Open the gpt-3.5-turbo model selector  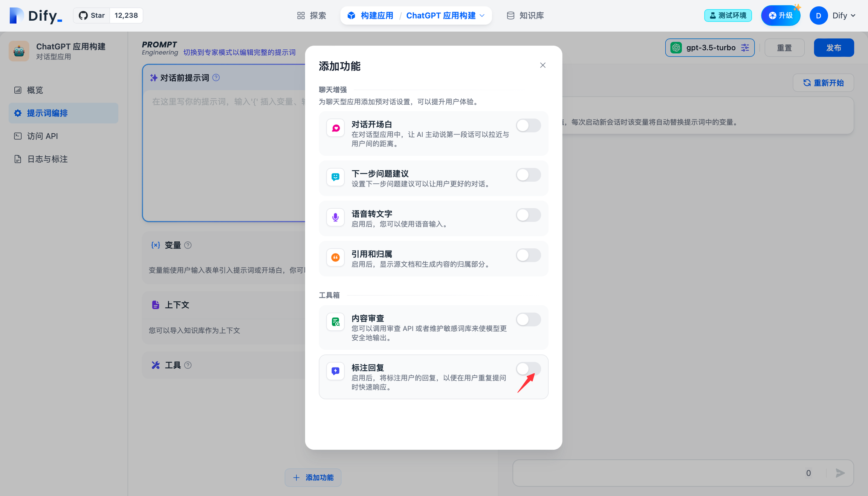point(710,47)
